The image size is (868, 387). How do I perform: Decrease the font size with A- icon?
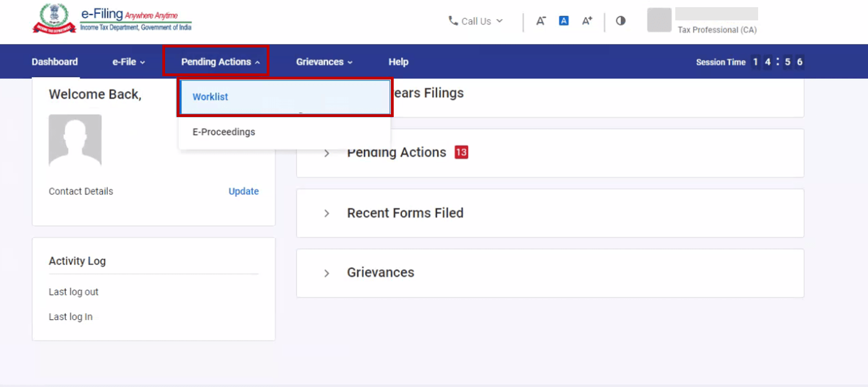tap(541, 21)
